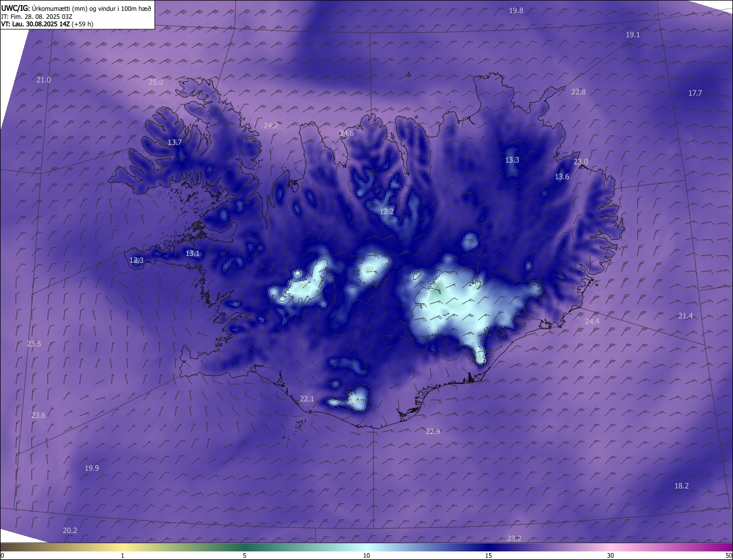Click the 19.1 value label

coord(633,34)
